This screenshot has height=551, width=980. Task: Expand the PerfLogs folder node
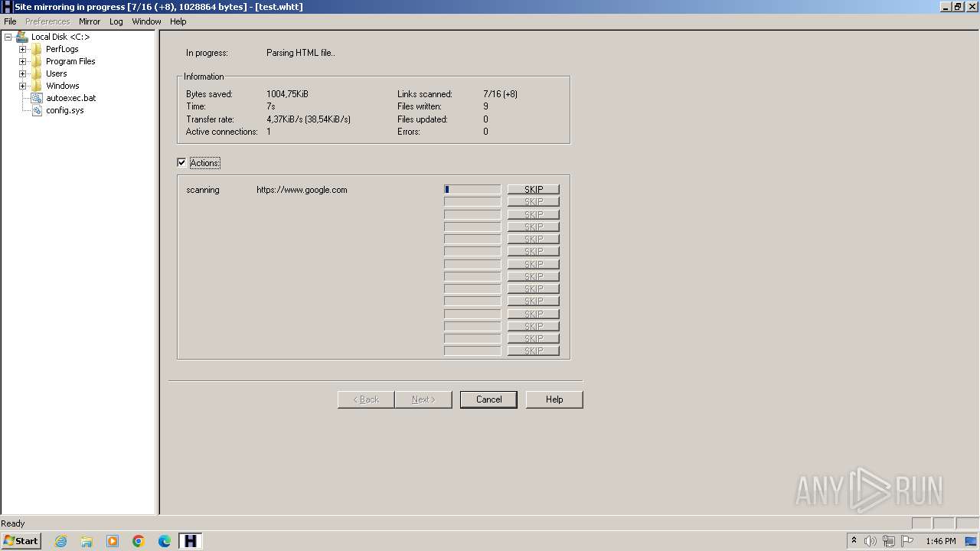[22, 49]
